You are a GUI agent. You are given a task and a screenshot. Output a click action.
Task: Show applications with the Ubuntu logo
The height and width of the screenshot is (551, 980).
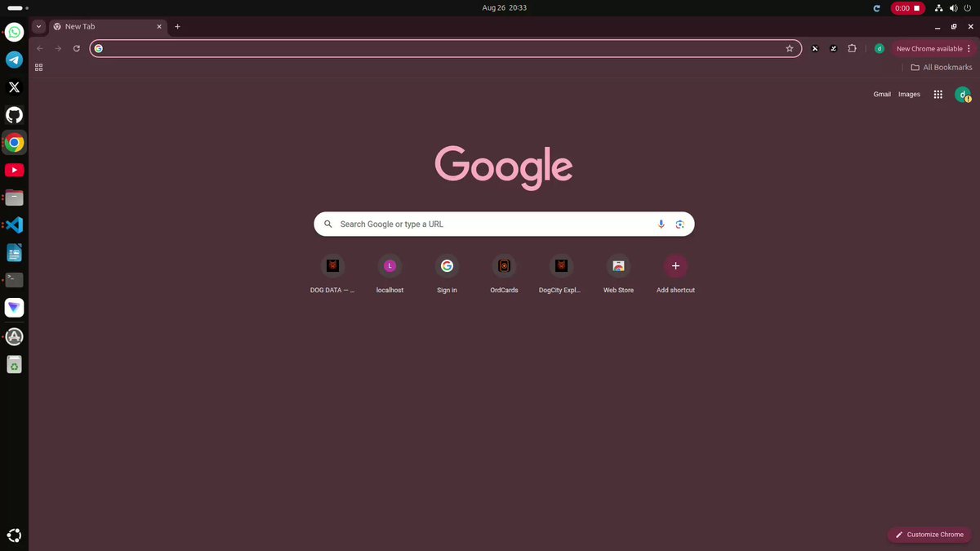[x=14, y=536]
